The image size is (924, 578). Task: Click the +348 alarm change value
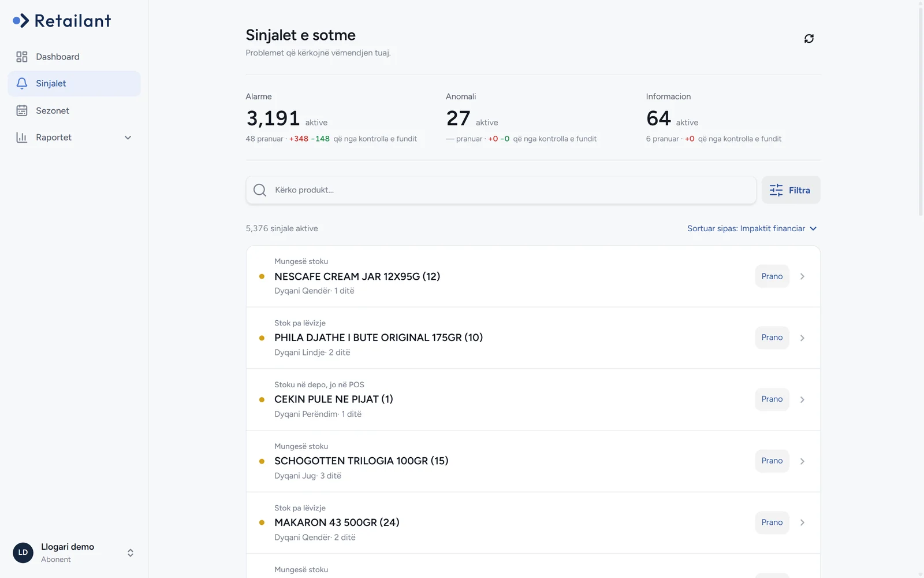click(x=299, y=139)
